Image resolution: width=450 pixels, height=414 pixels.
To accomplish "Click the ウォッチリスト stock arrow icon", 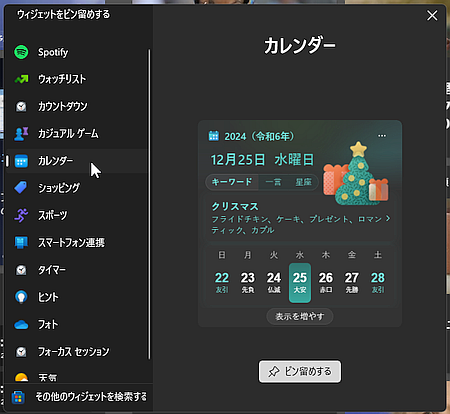I will (21, 79).
